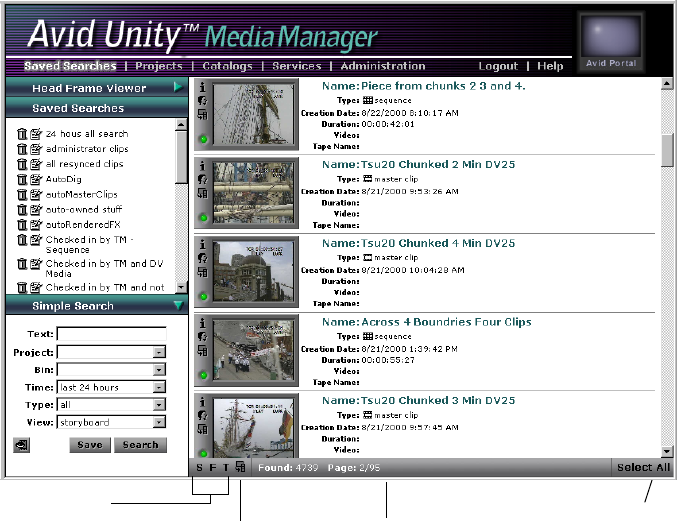The width and height of the screenshot is (677, 521).
Task: Expand the Head Frame Viewer panel
Action: tap(178, 87)
